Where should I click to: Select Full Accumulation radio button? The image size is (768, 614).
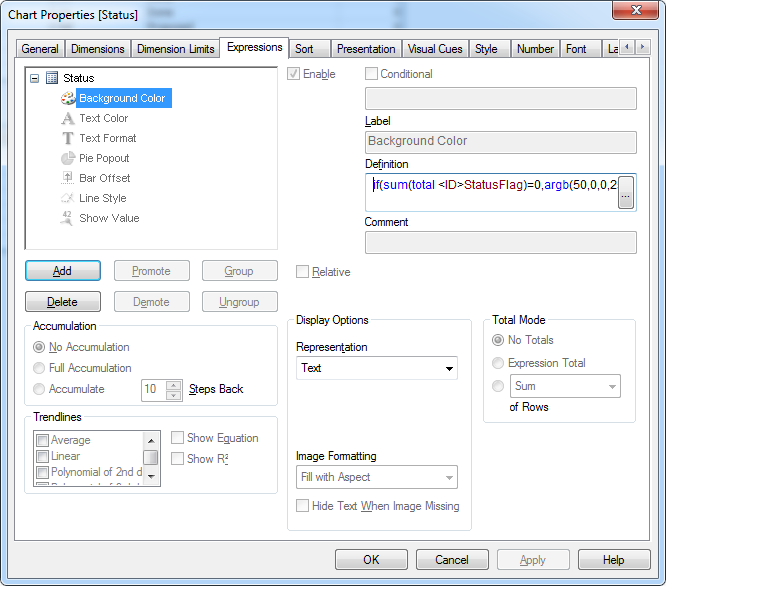click(x=39, y=368)
